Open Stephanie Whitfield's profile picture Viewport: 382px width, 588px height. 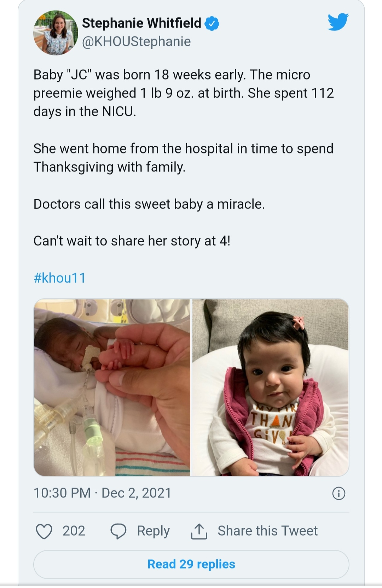[56, 33]
